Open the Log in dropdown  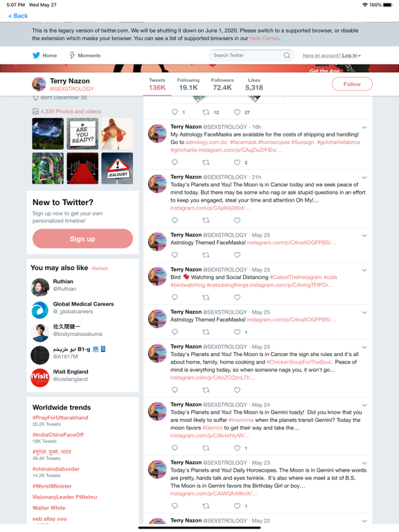coord(351,55)
